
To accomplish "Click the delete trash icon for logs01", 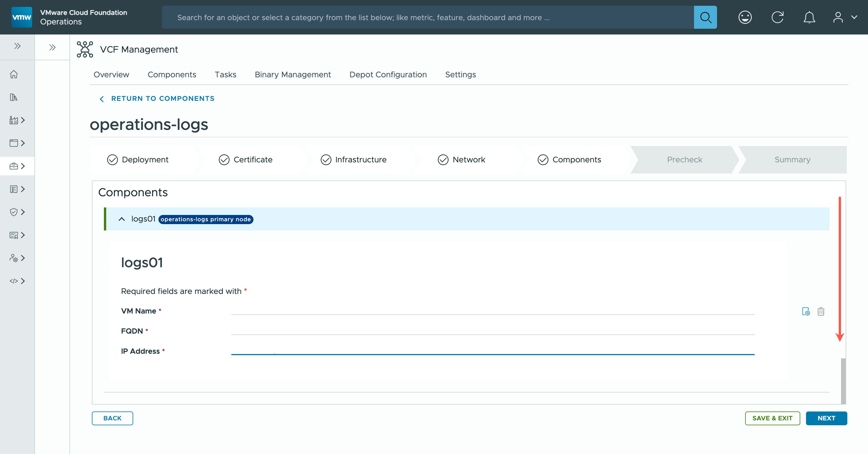I will [x=820, y=311].
